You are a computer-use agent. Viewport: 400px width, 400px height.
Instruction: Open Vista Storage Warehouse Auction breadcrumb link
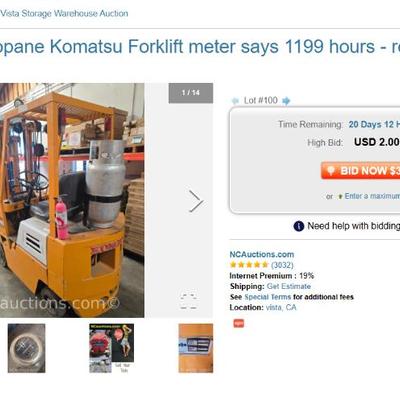click(64, 14)
